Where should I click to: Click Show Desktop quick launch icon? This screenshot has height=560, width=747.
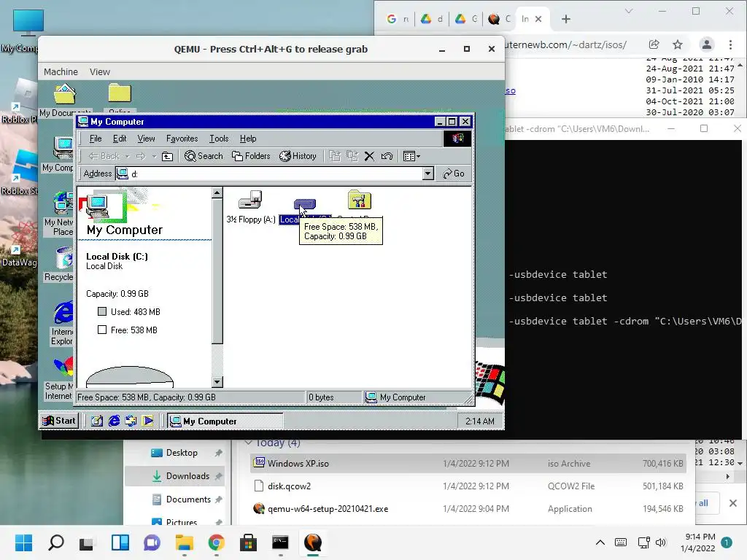pyautogui.click(x=97, y=421)
